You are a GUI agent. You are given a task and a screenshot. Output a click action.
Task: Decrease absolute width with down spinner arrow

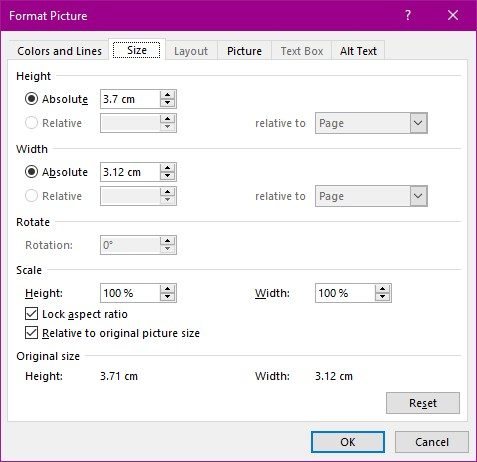coord(167,176)
